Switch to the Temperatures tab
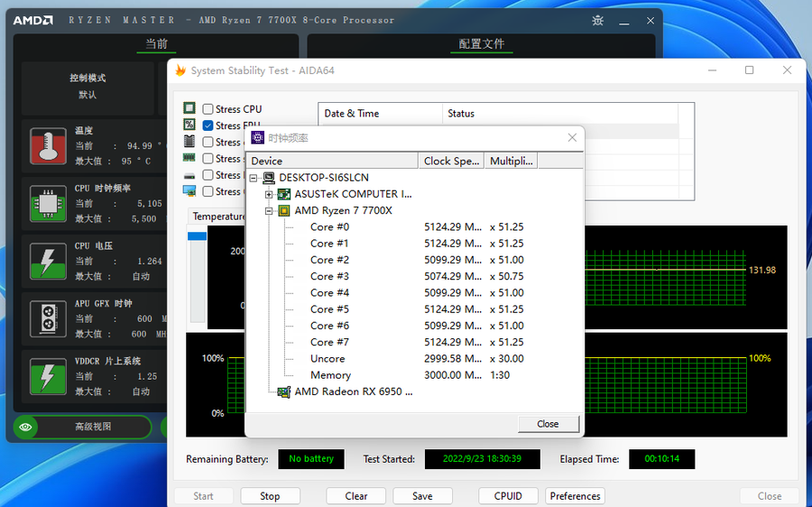 tap(218, 217)
